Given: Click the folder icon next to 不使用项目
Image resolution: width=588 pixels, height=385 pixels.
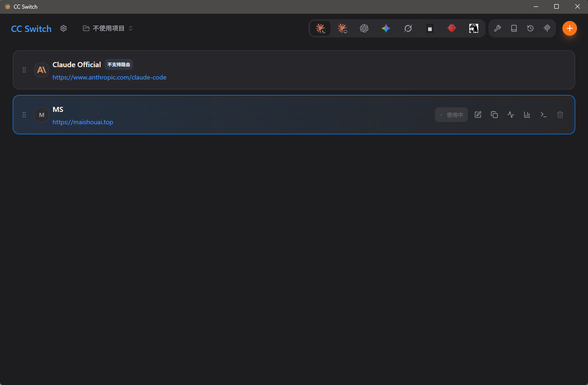Looking at the screenshot, I should [86, 28].
